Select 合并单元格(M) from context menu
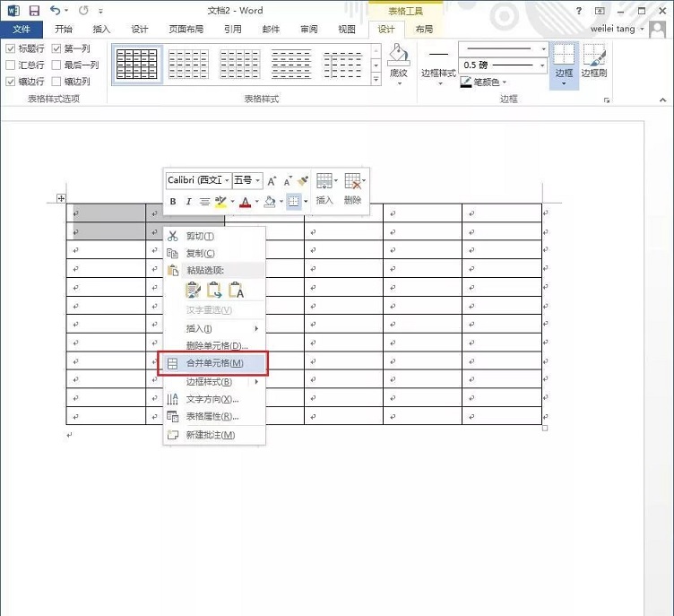 [x=214, y=363]
